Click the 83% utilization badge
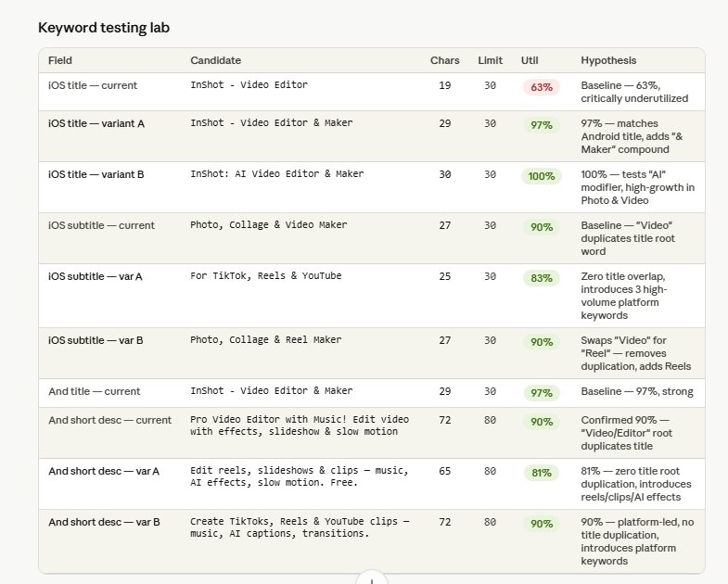 pos(541,278)
